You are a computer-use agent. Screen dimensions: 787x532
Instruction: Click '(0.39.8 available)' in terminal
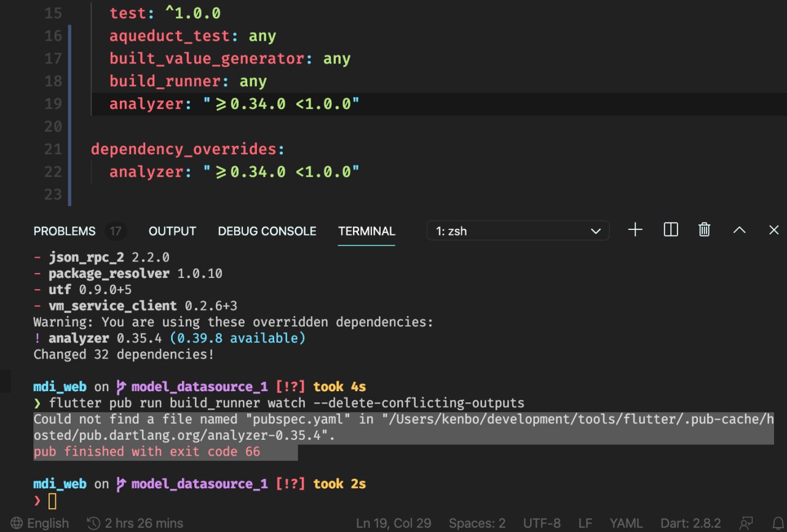point(237,338)
